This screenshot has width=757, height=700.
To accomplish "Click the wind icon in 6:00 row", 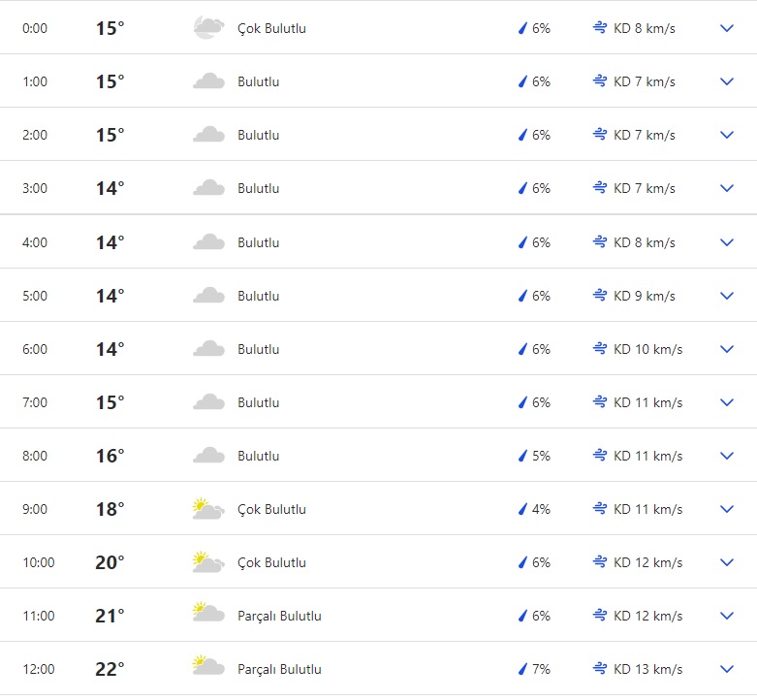I will click(x=600, y=349).
